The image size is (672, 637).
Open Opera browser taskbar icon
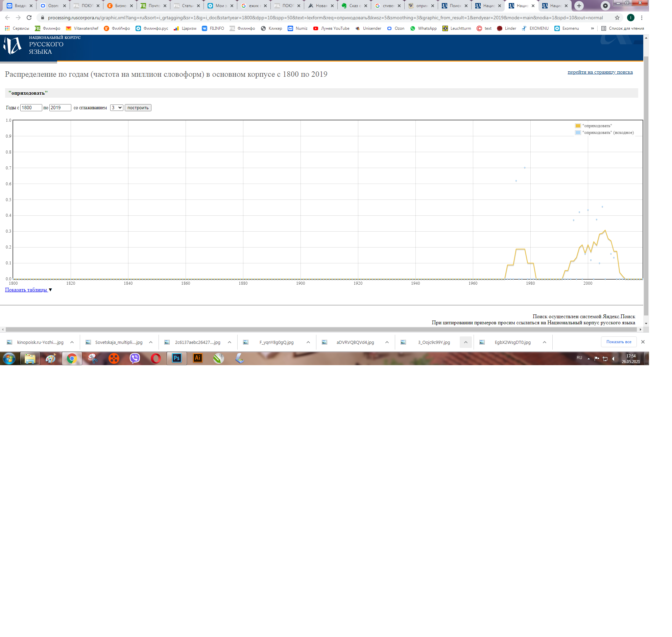pyautogui.click(x=156, y=358)
